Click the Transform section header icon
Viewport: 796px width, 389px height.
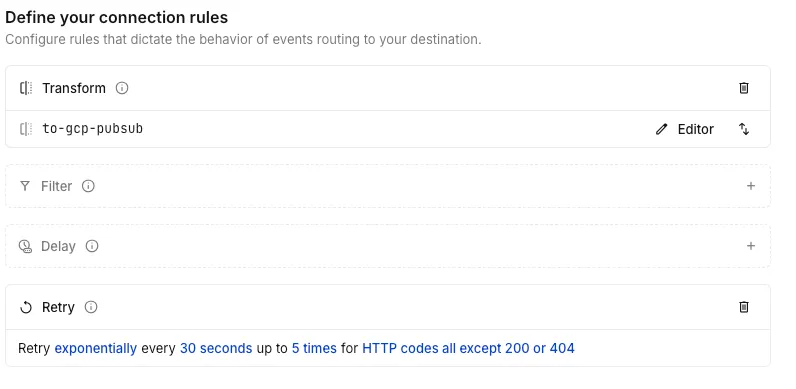click(x=26, y=88)
